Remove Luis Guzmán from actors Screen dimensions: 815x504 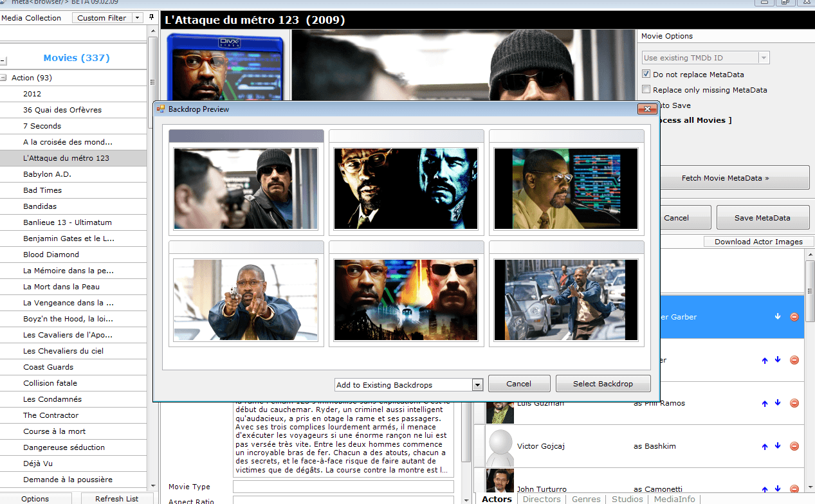(794, 403)
